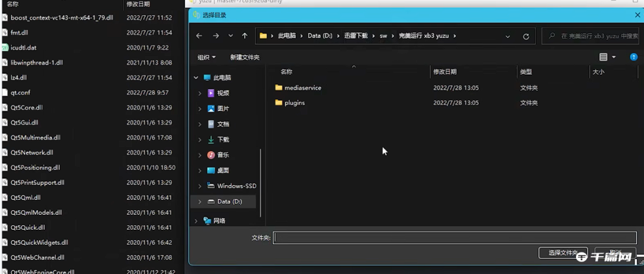Screen dimensions: 644x274
Task: Select 此电脑 in breadcrumb path
Action: coord(287,36)
